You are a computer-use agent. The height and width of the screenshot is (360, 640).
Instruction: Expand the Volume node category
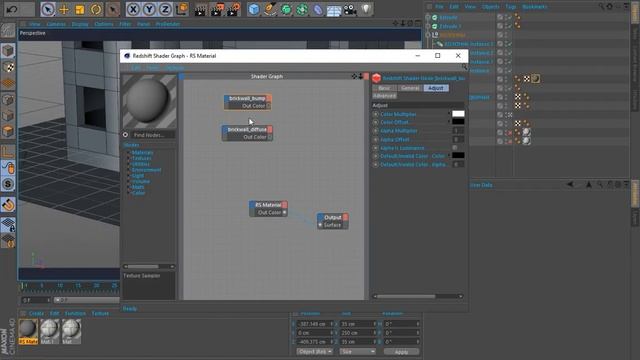(x=141, y=181)
